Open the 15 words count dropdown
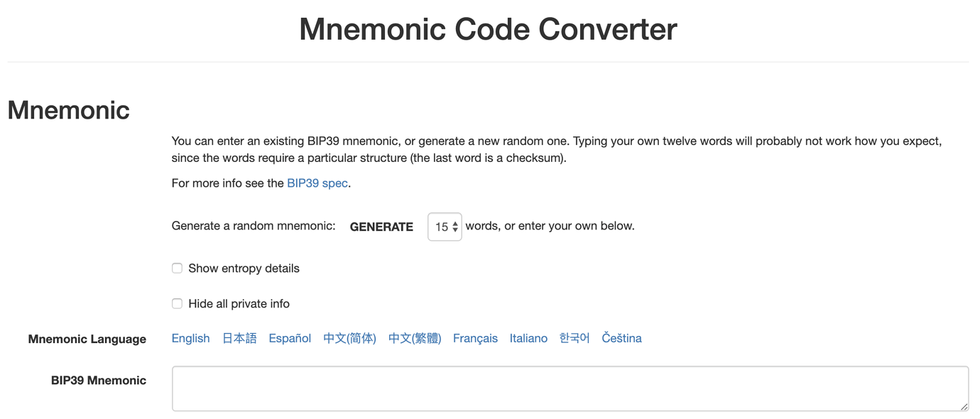 point(445,227)
